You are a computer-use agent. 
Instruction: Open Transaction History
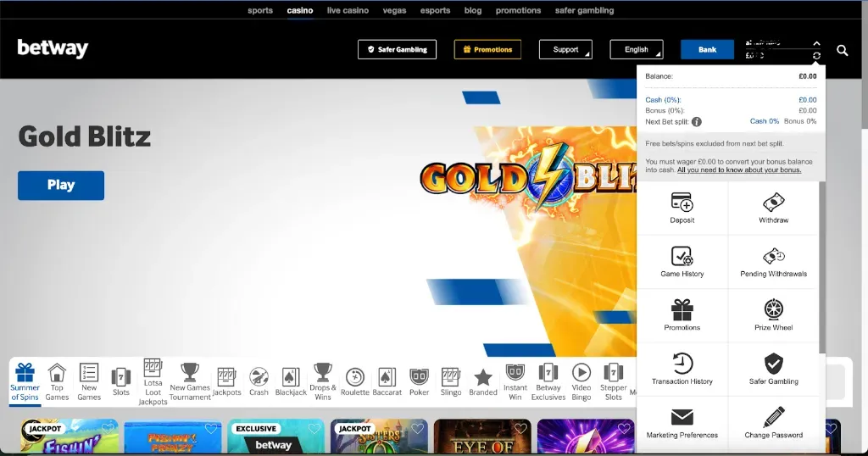click(682, 369)
